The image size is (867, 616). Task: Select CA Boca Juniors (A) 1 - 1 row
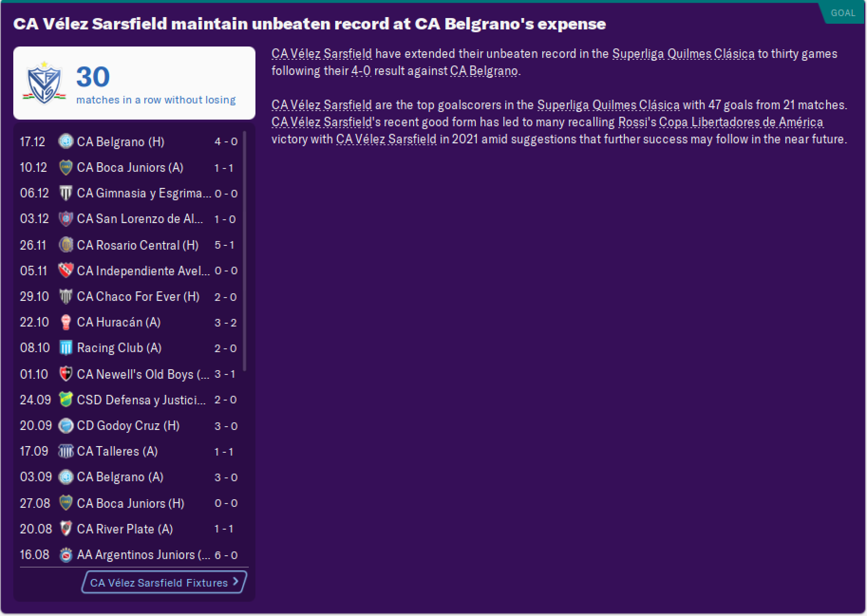click(129, 167)
